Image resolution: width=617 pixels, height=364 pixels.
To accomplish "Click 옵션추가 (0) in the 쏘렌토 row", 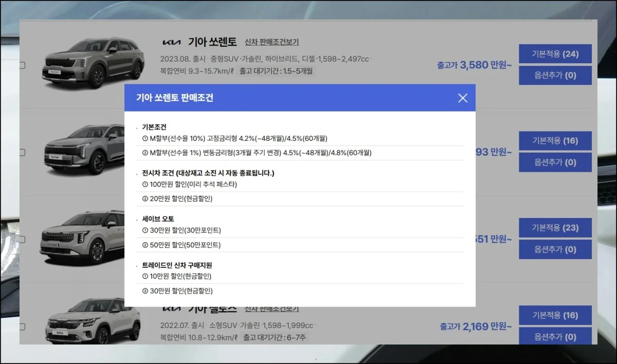I will point(555,76).
